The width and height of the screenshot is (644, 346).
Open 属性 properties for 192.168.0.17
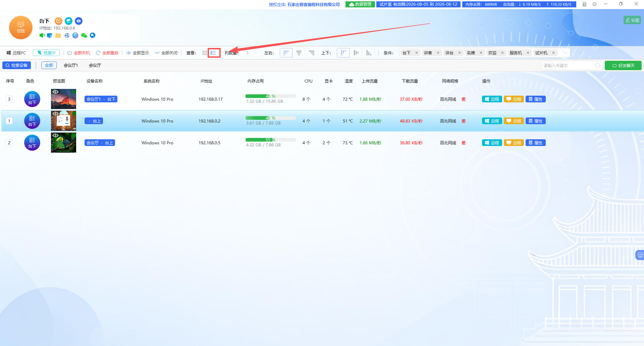536,99
